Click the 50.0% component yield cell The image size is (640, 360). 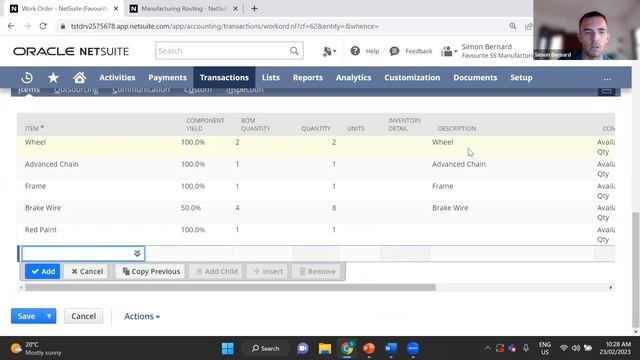(191, 208)
